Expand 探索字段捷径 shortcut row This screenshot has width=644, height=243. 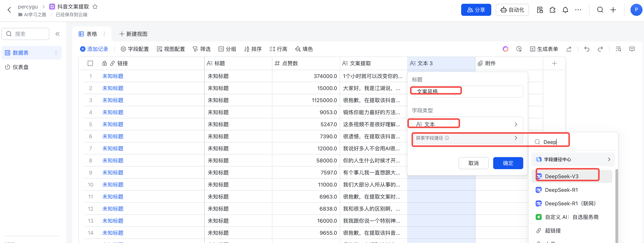tap(467, 138)
